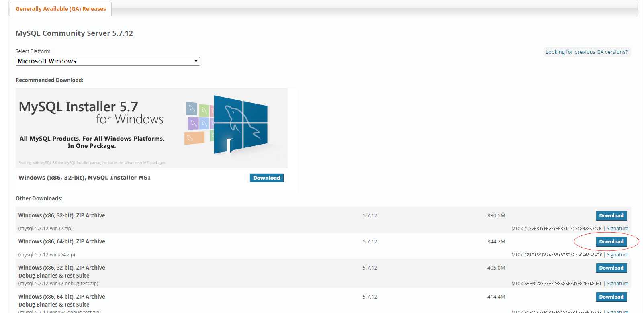Click the MySQL Installer 5.7 for Windows banner

(x=151, y=128)
